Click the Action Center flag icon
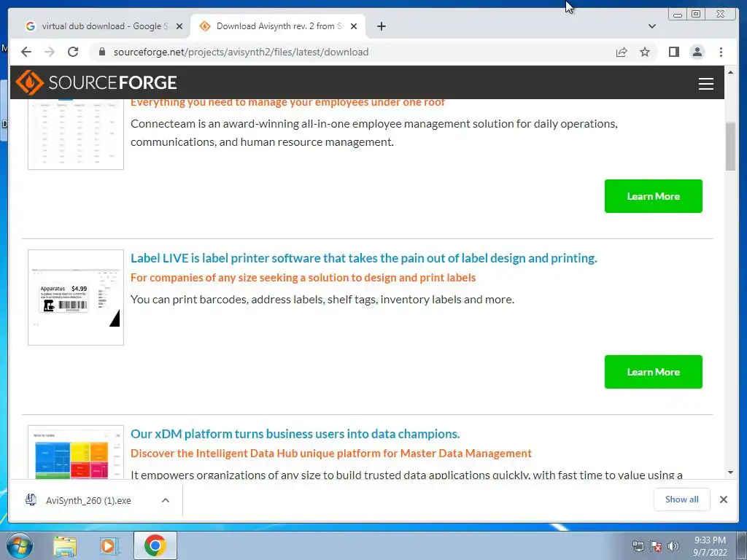 pos(656,547)
